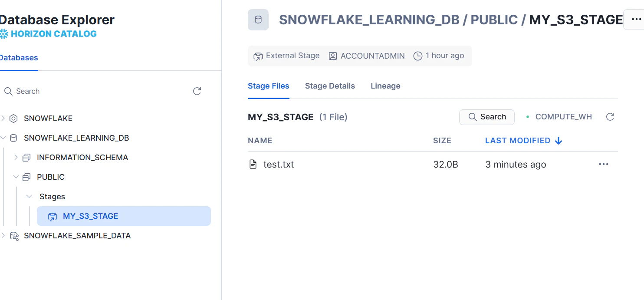Screen dimensions: 644x300
Task: Expand the SNOWFLAKE database node
Action: pyautogui.click(x=3, y=118)
